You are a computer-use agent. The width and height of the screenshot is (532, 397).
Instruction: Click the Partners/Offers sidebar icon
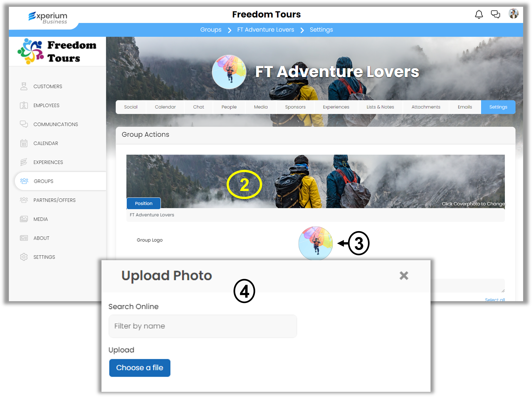pos(24,200)
